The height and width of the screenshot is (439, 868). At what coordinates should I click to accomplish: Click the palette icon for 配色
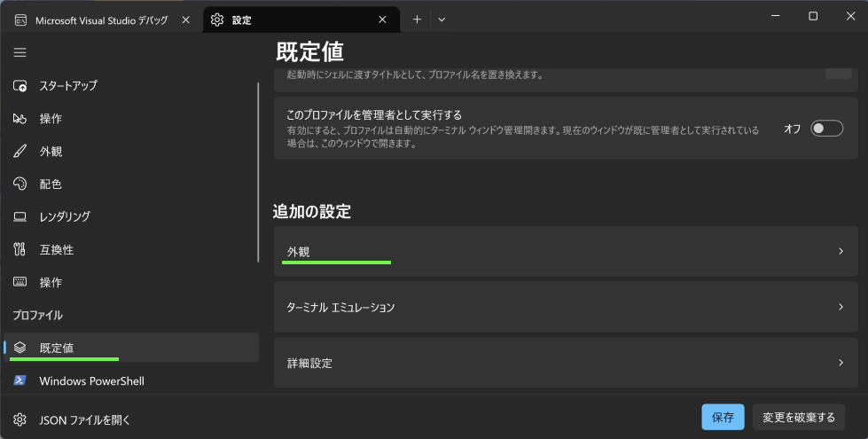[20, 184]
